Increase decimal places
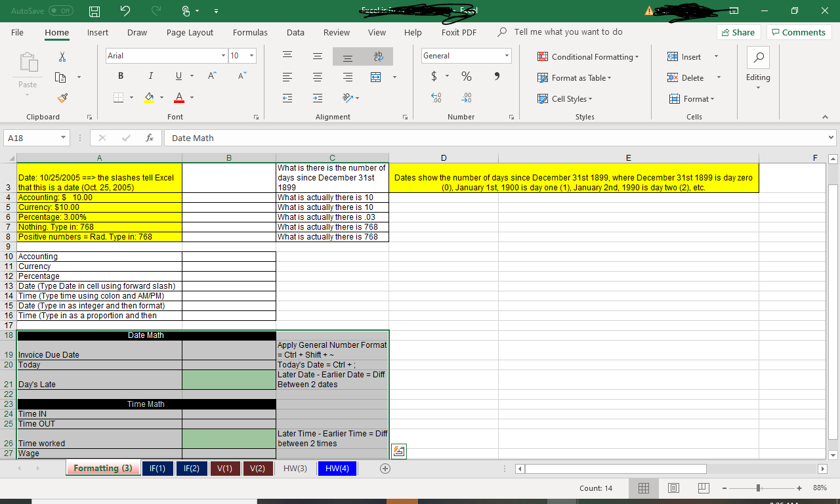 [x=436, y=97]
